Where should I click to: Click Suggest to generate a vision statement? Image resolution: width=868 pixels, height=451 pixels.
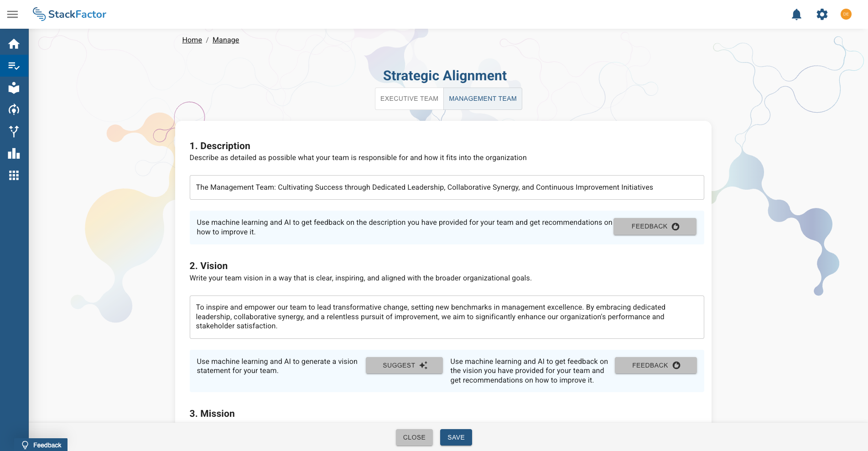404,365
